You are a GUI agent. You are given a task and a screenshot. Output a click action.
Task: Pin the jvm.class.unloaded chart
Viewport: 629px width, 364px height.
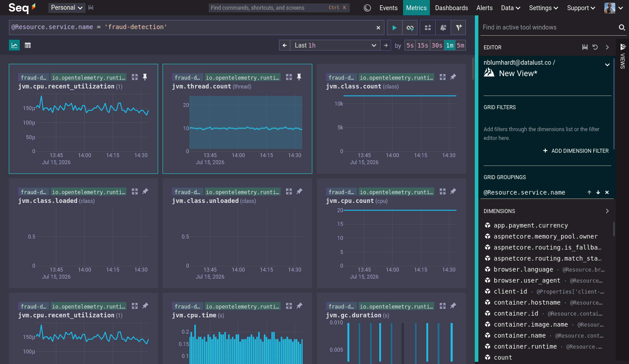(299, 191)
